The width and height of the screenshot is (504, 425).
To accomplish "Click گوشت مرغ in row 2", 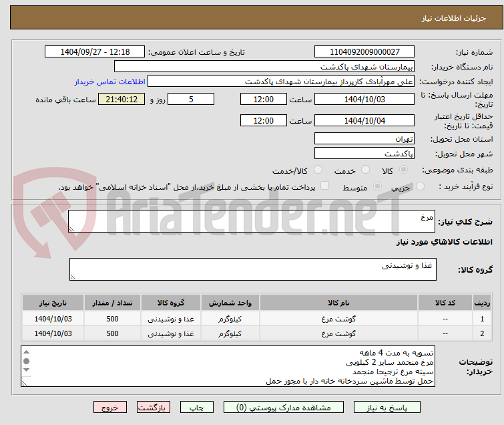I will (338, 333).
